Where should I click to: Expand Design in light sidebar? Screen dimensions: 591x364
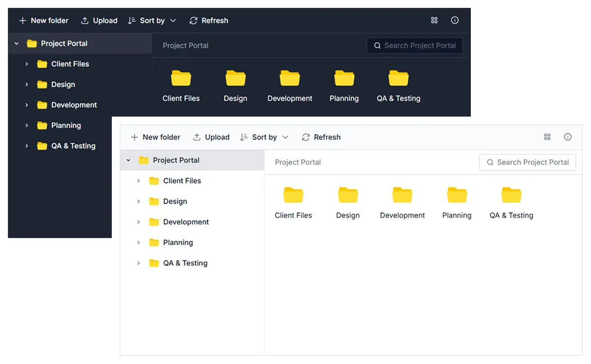[138, 202]
